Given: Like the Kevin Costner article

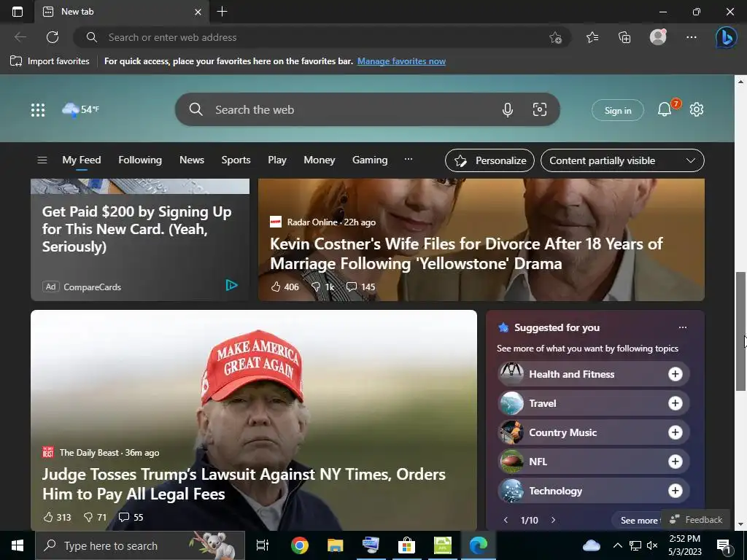Looking at the screenshot, I should [x=285, y=287].
